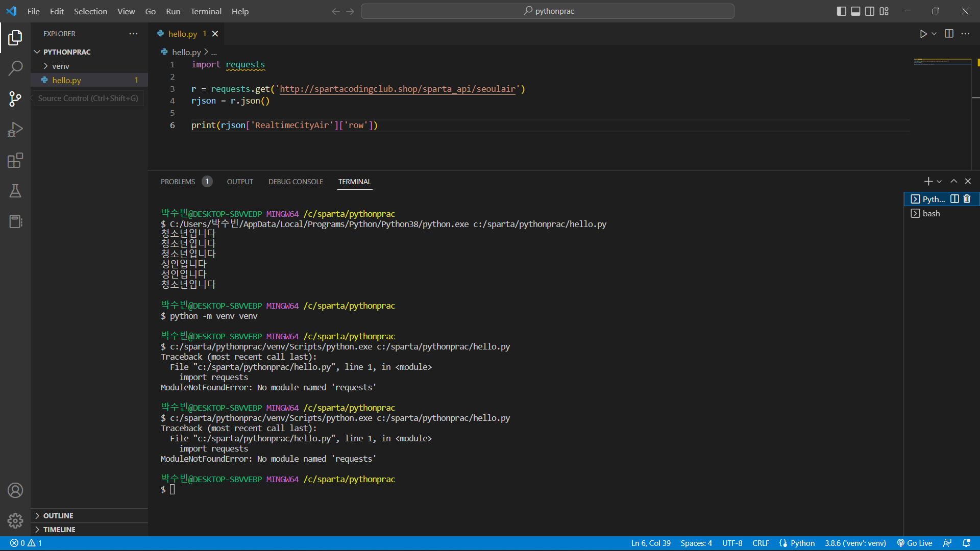Close the hello.py editor tab
Image resolution: width=980 pixels, height=551 pixels.
point(215,34)
